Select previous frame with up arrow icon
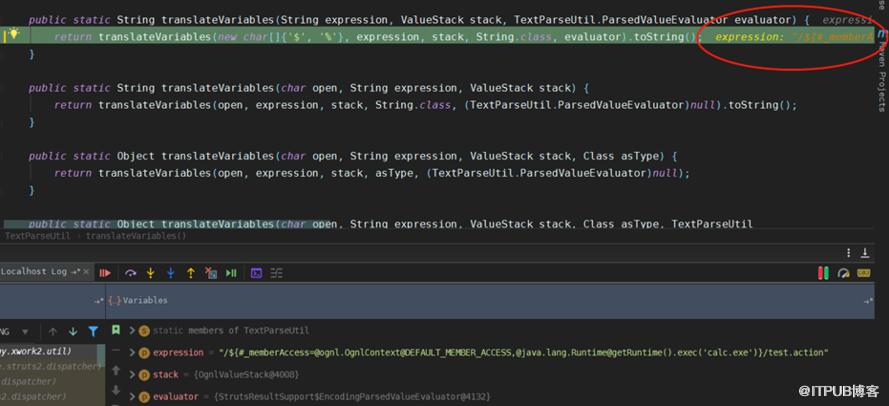889x406 pixels. tap(53, 331)
